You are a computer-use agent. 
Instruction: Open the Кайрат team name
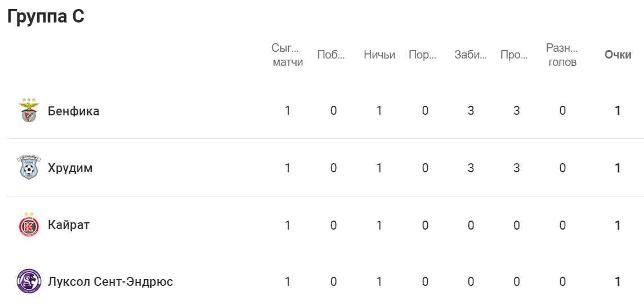[69, 225]
